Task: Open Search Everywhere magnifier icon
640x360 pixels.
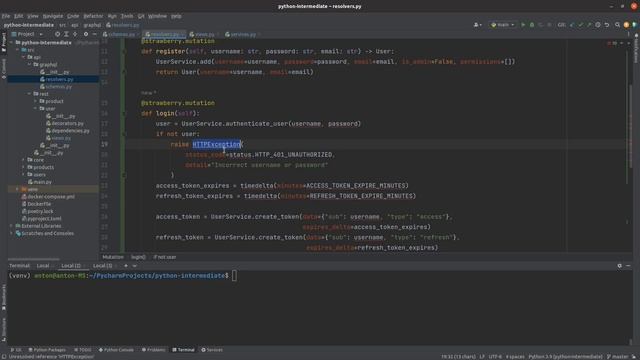Action: click(x=618, y=25)
